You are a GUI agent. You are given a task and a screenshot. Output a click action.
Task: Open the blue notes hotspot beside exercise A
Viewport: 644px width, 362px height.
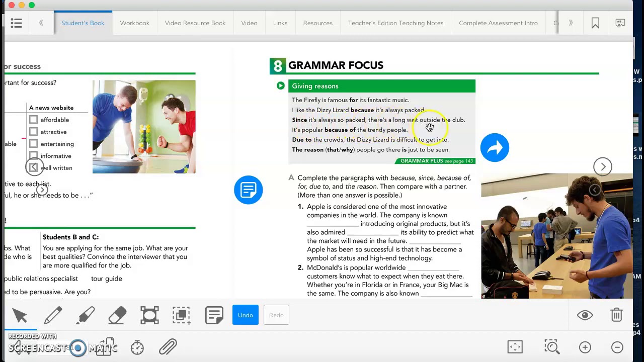click(248, 190)
